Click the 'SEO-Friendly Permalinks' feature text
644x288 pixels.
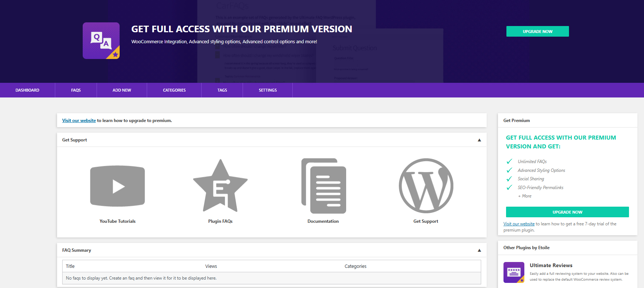click(x=540, y=188)
